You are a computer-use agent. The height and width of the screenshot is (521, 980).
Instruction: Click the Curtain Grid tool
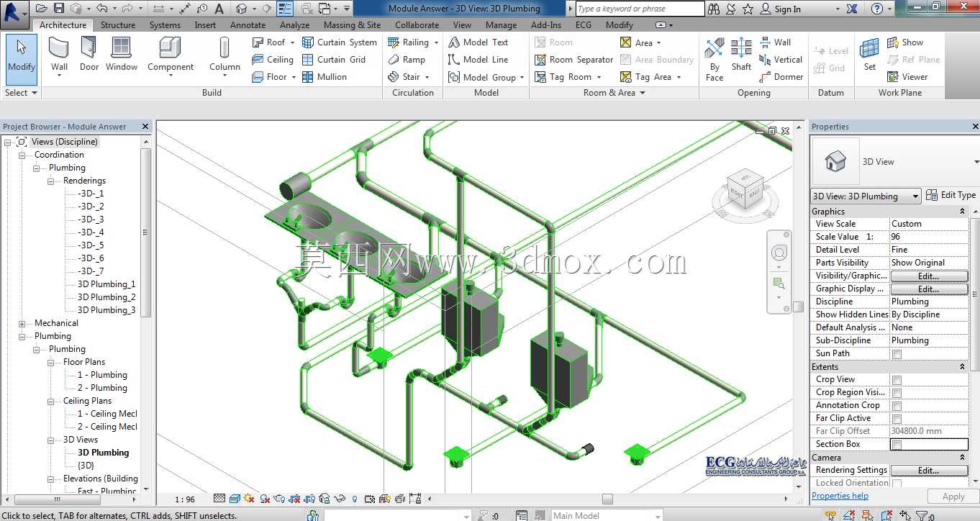click(334, 60)
